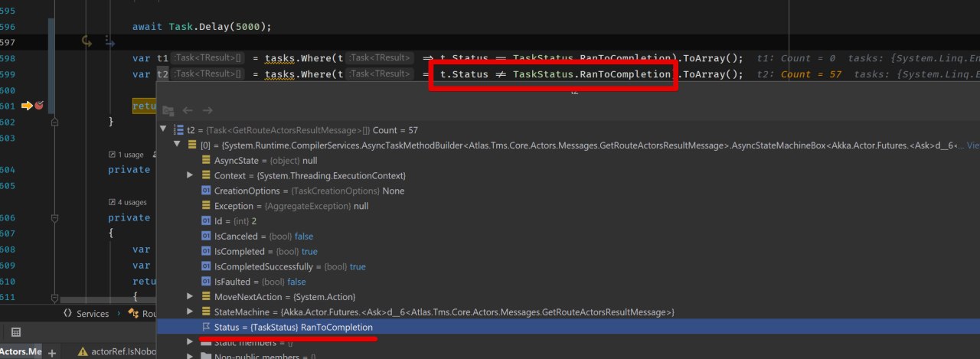Select the IsCanceled = false row
Viewport: 980px width, 359px height.
tap(568, 237)
